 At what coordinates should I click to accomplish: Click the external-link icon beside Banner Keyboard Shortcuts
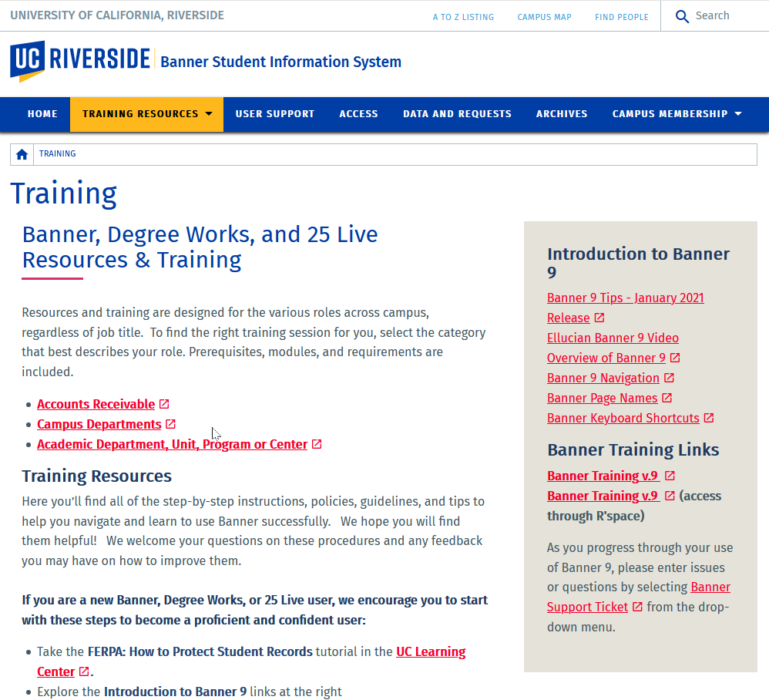pyautogui.click(x=709, y=418)
